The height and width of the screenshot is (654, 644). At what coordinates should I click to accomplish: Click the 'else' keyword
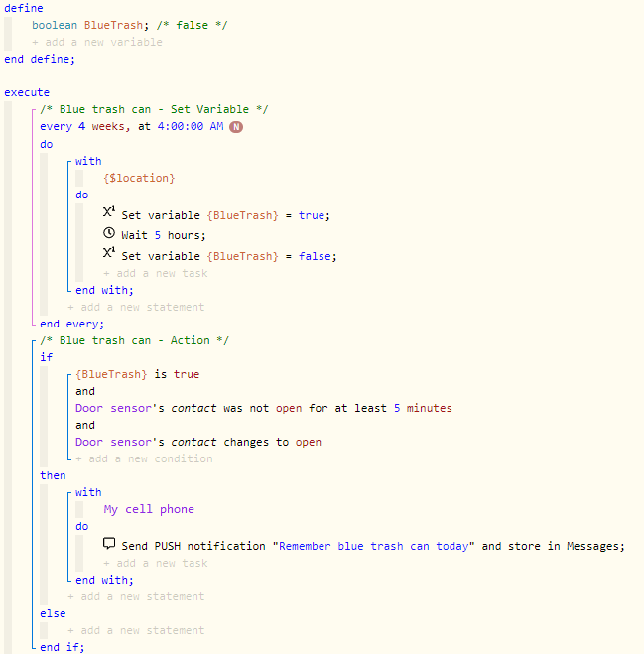coord(53,614)
